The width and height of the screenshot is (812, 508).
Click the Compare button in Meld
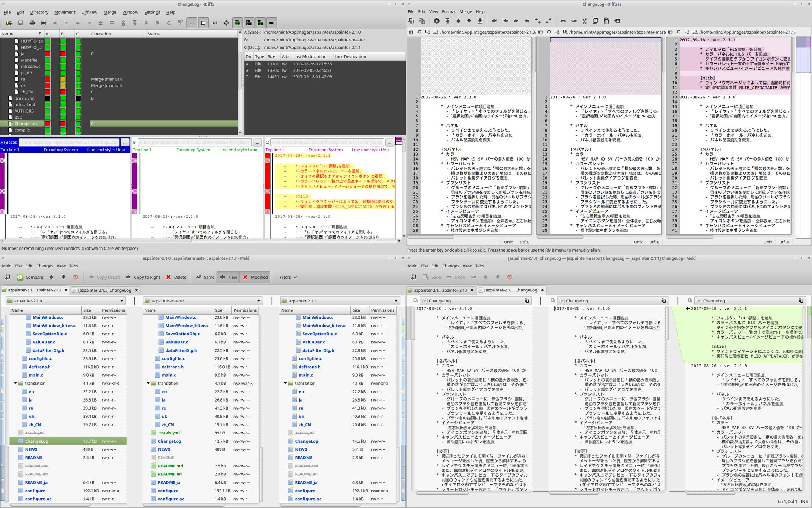pos(30,277)
